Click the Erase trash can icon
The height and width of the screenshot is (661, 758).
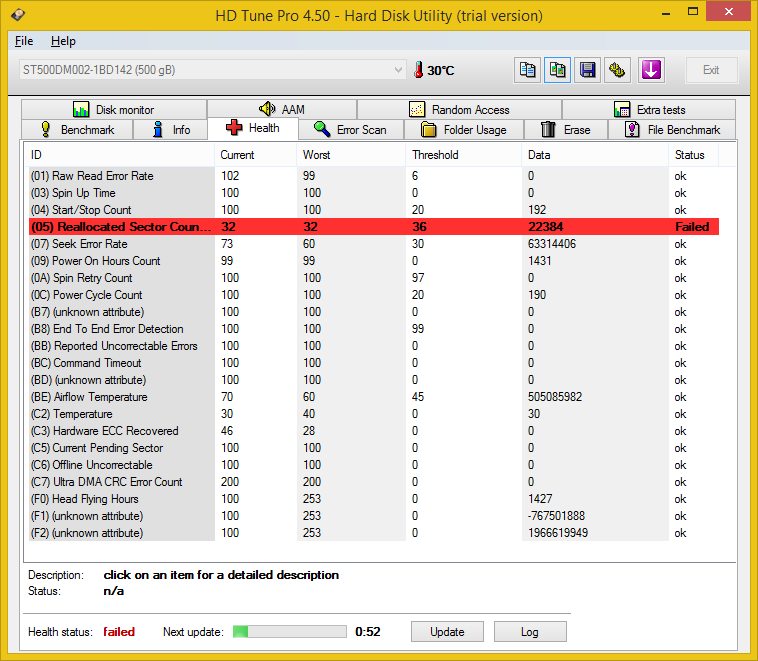548,129
